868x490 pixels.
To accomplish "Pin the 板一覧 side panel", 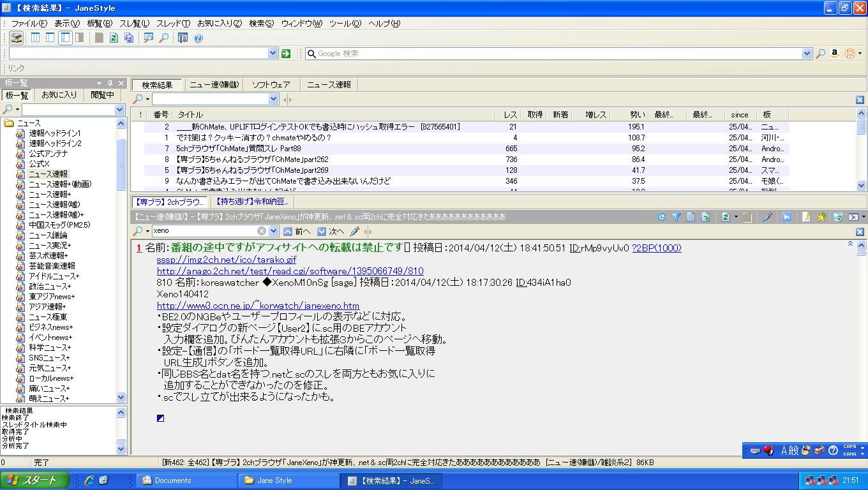I will click(x=110, y=84).
